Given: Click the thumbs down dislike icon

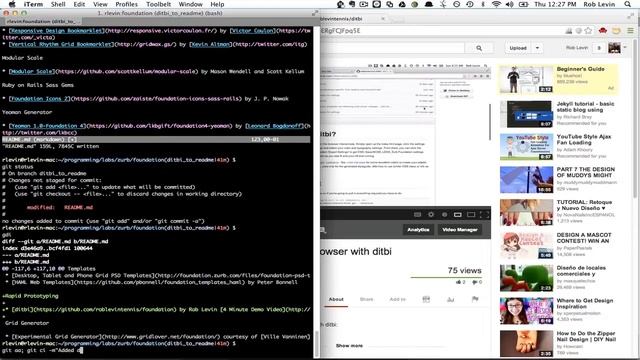Looking at the screenshot, I should (474, 282).
